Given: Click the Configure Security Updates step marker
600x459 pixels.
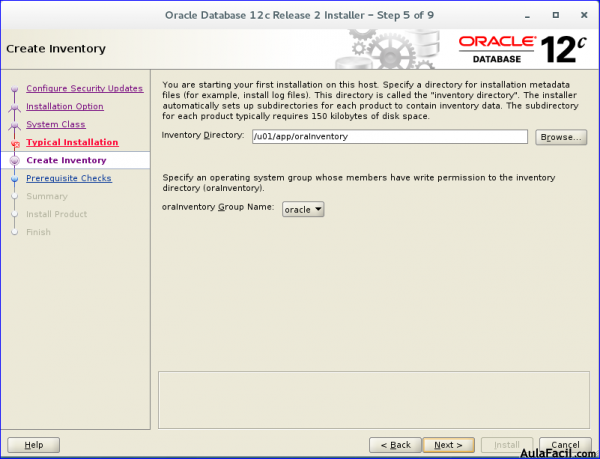Looking at the screenshot, I should (15, 89).
